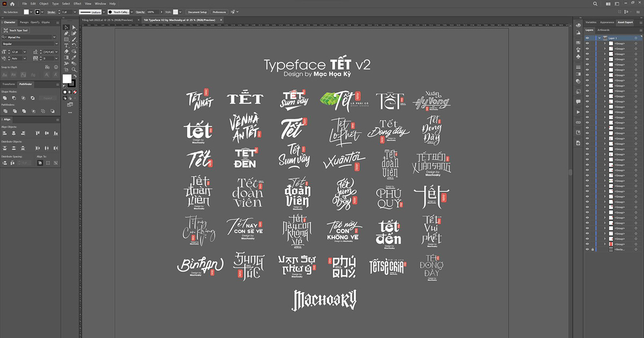Hide the <Recta...> layer row eye
The width and height of the screenshot is (644, 338).
coord(587,249)
